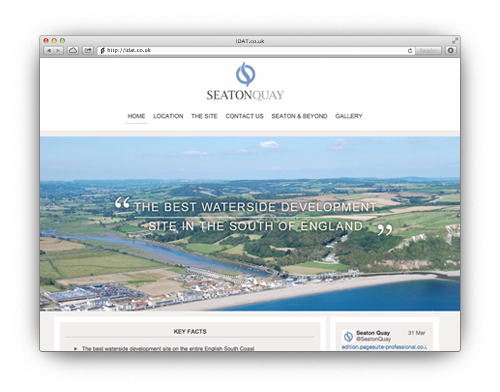Open the HOME menu item
The image size is (500, 392).
pyautogui.click(x=136, y=116)
